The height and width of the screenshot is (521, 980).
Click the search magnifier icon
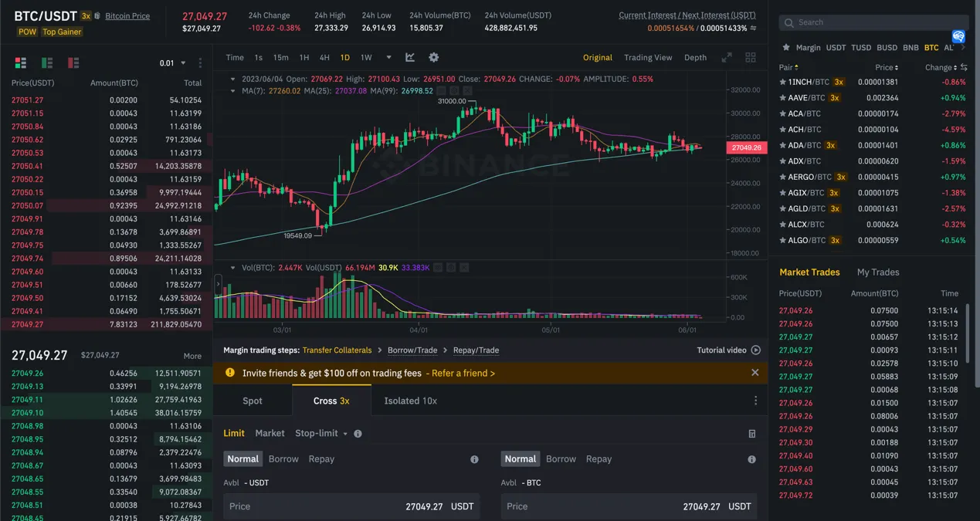[790, 22]
